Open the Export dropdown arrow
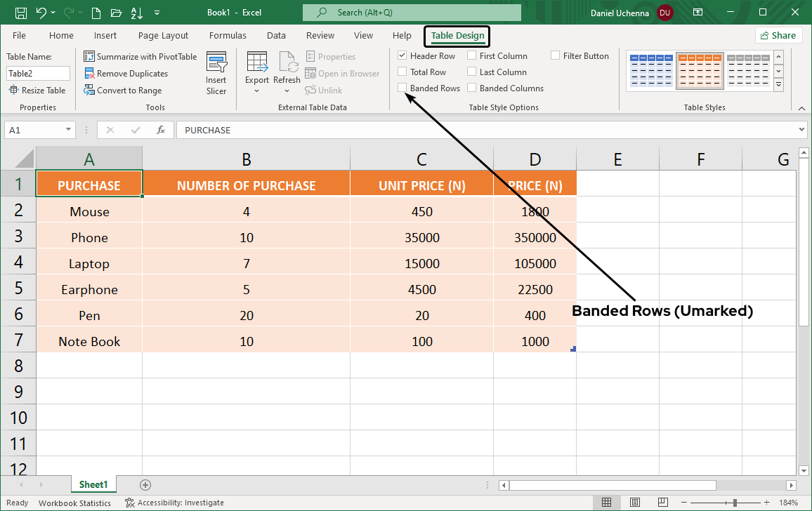Image resolution: width=812 pixels, height=511 pixels. coord(257,89)
